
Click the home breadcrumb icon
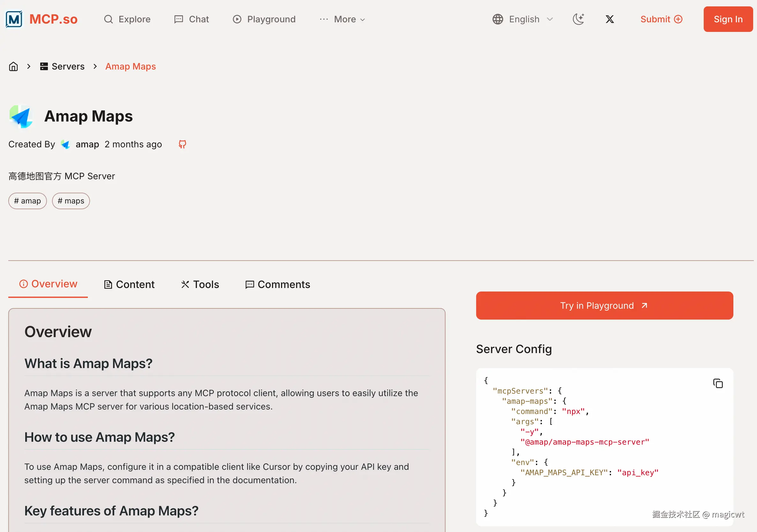[13, 67]
